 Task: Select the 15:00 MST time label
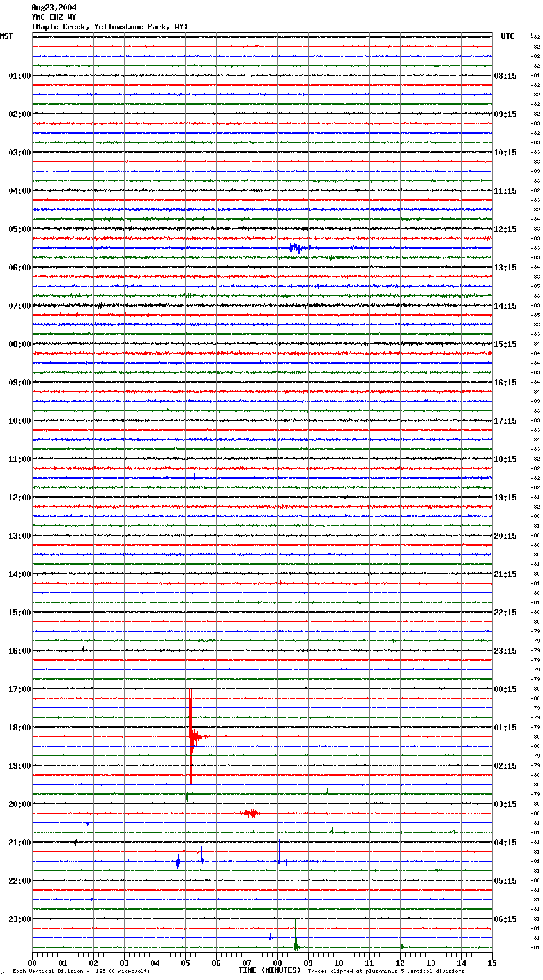(20, 613)
